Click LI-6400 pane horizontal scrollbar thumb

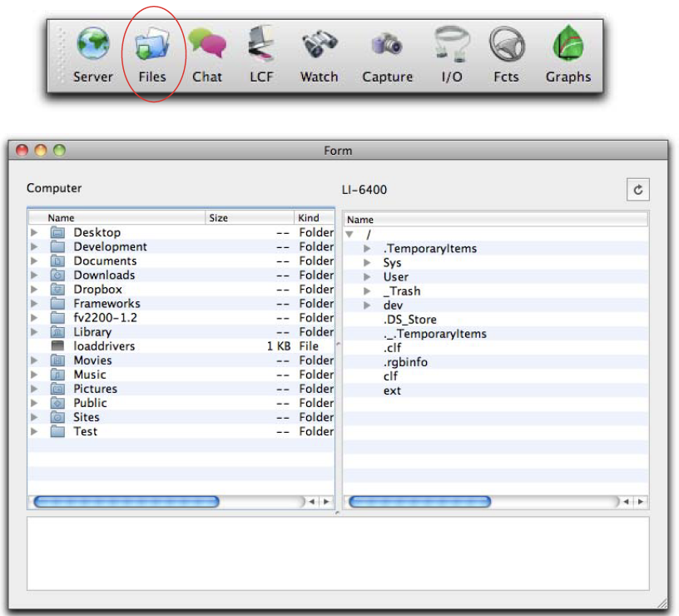click(x=420, y=502)
